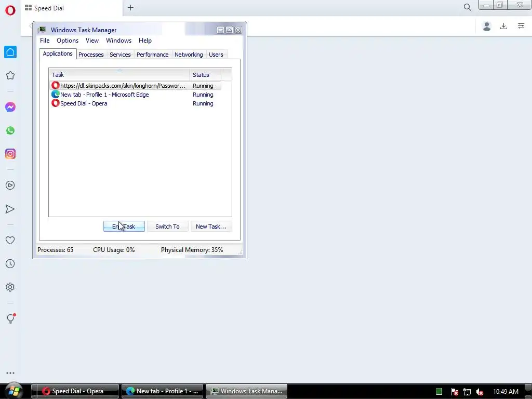
Task: Select New tab - Microsoft Edge task
Action: tap(136, 95)
